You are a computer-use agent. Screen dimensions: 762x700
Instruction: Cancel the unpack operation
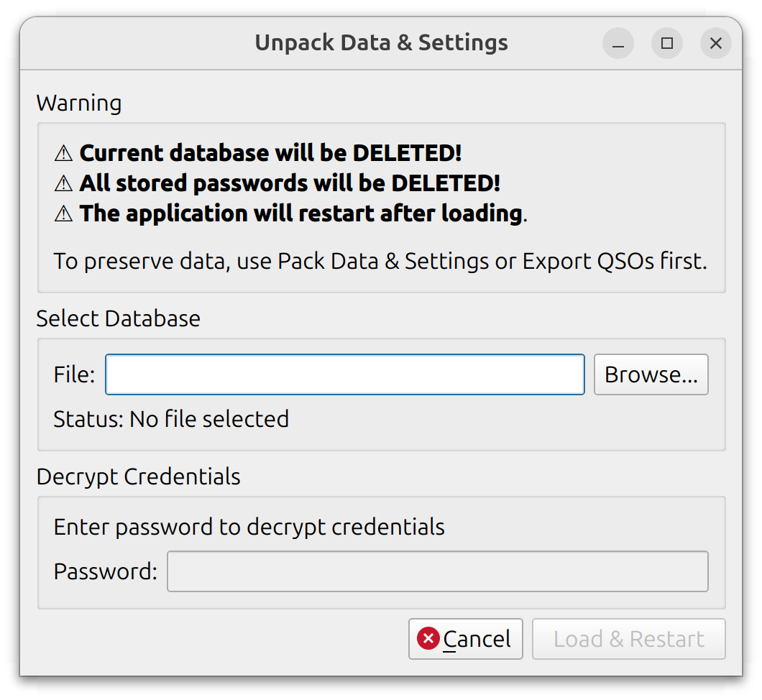[x=466, y=639]
